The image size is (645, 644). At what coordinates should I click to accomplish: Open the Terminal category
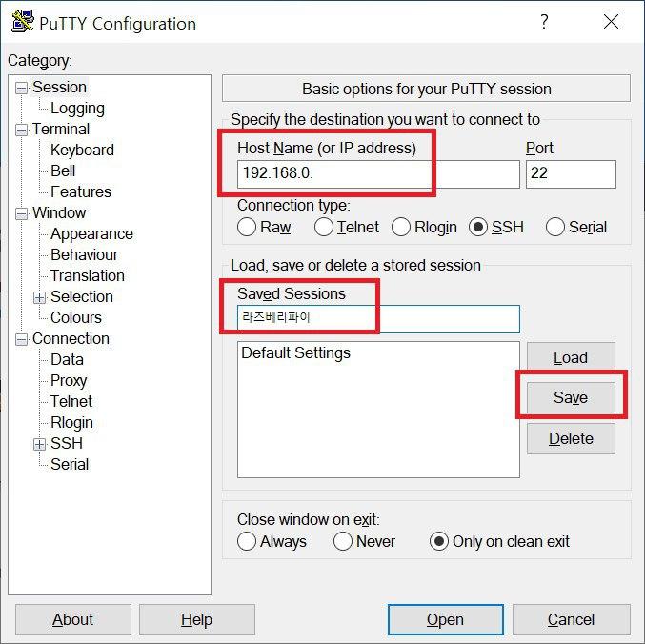tap(61, 130)
